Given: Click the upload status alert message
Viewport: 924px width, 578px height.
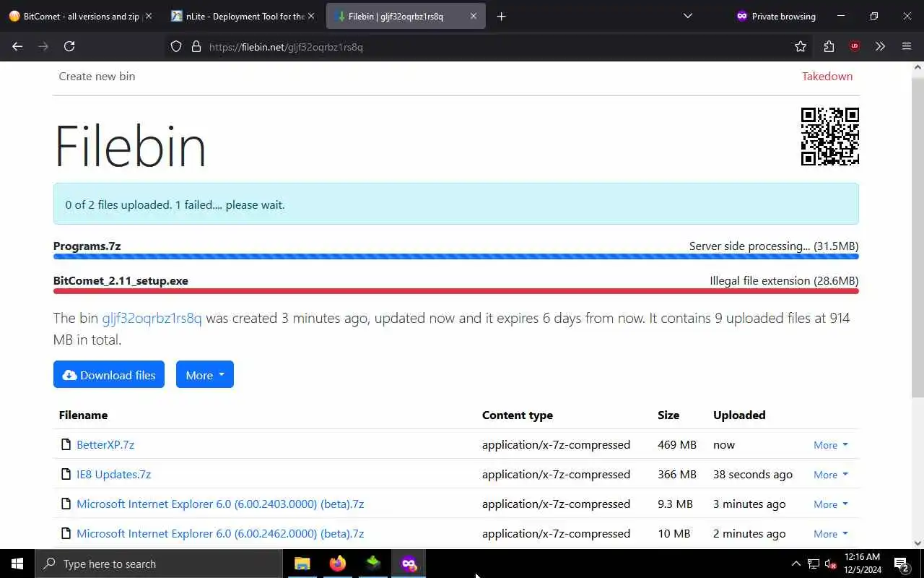Looking at the screenshot, I should coord(456,204).
